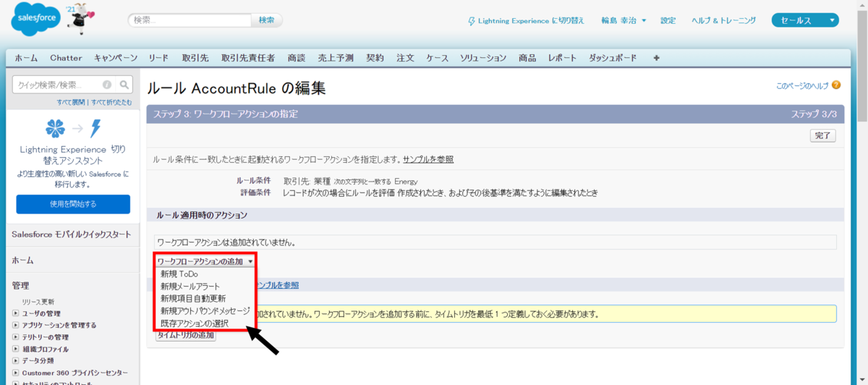
Task: Select 新規アウトバウンドメッセージ from the menu
Action: [x=205, y=310]
